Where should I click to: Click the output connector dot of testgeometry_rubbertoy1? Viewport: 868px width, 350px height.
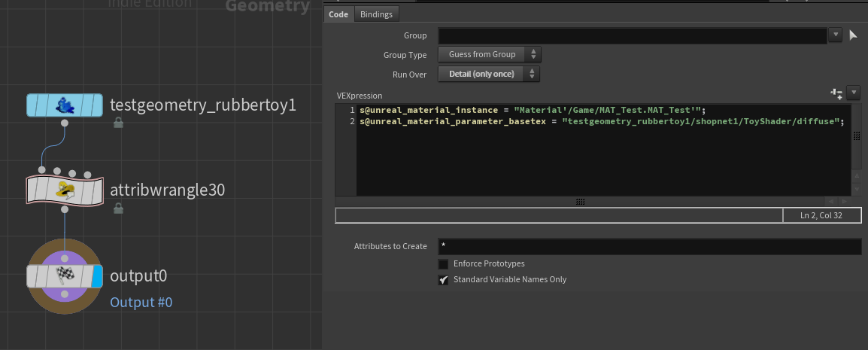click(64, 123)
